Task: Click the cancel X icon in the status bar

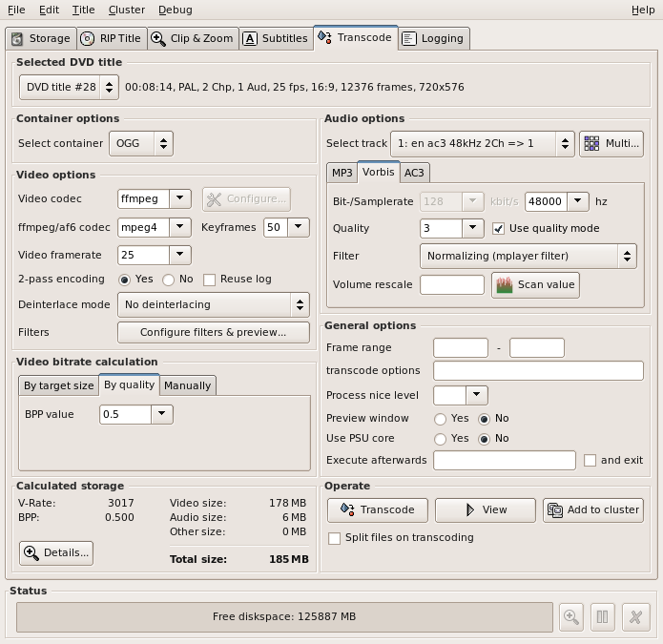Action: tap(635, 617)
